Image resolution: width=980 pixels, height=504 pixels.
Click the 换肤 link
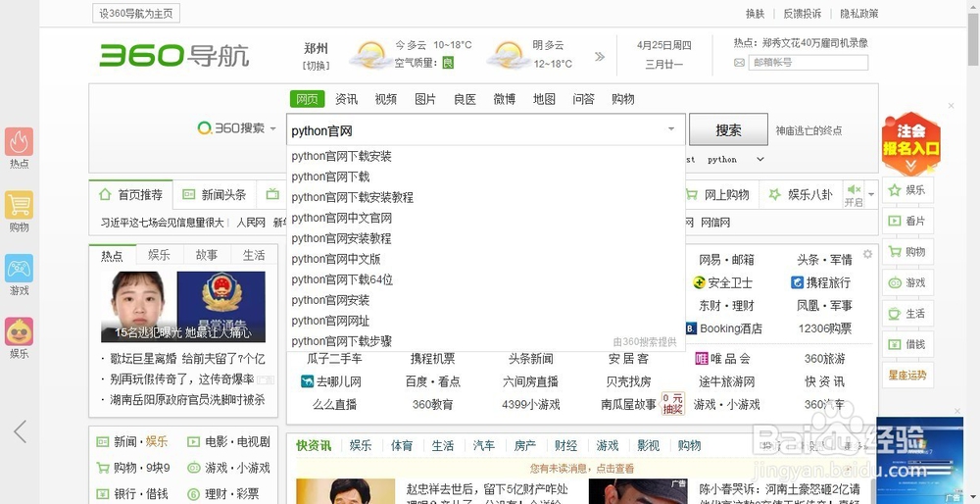tap(755, 14)
